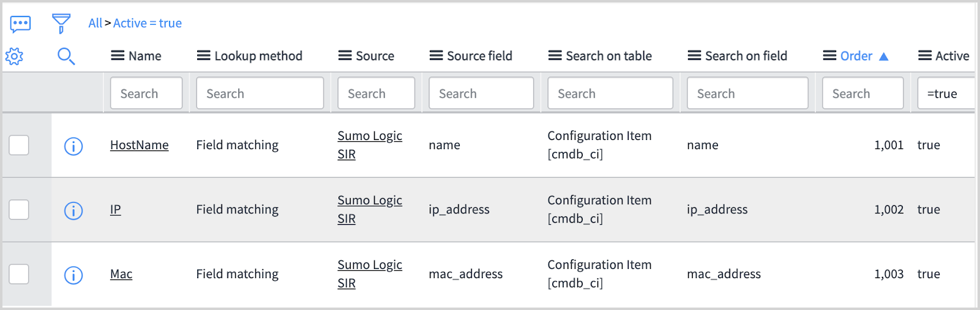Focus the Name column search field

(x=146, y=94)
